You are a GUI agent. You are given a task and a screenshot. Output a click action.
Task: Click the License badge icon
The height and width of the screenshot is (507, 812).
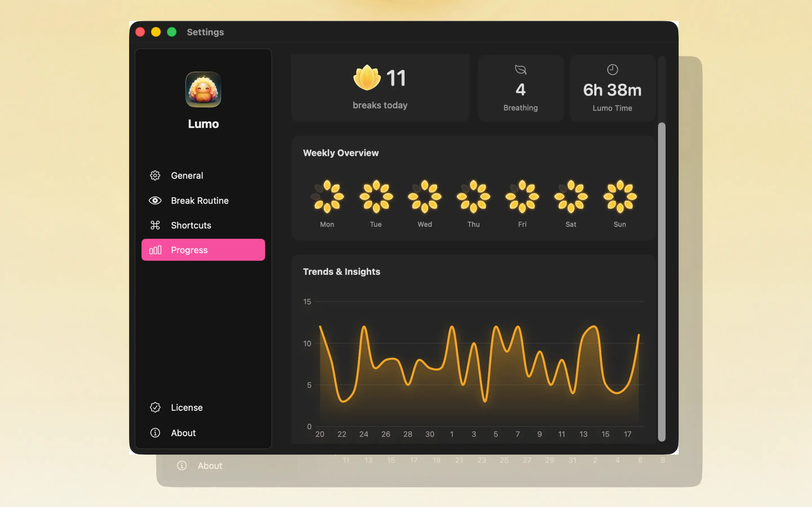tap(155, 407)
